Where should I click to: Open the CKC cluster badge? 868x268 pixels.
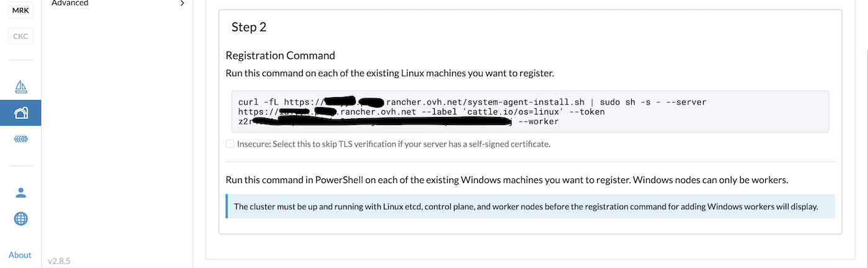[20, 36]
